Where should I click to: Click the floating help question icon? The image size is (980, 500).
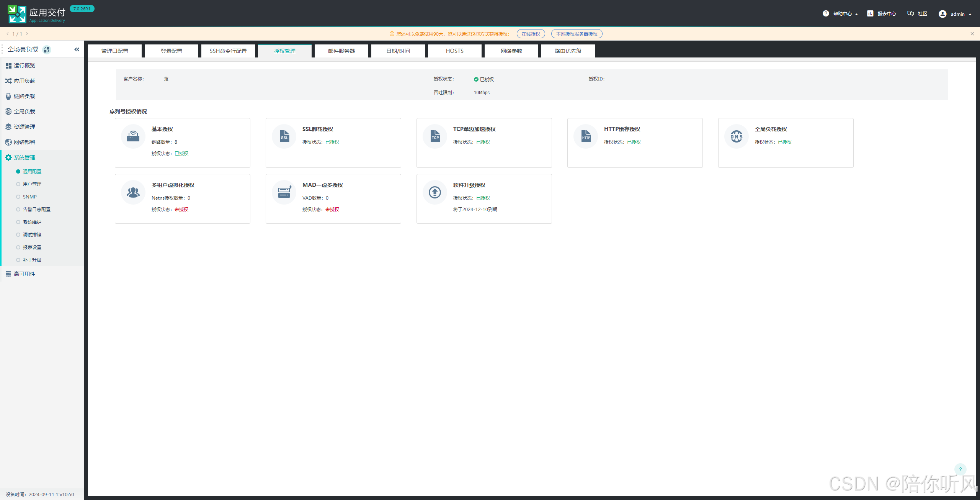pyautogui.click(x=960, y=469)
